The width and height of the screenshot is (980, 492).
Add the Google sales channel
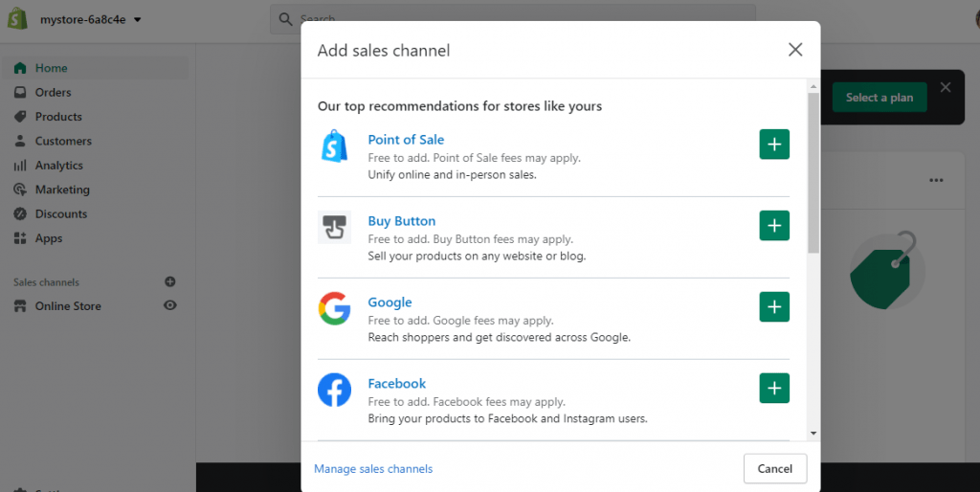coord(774,307)
